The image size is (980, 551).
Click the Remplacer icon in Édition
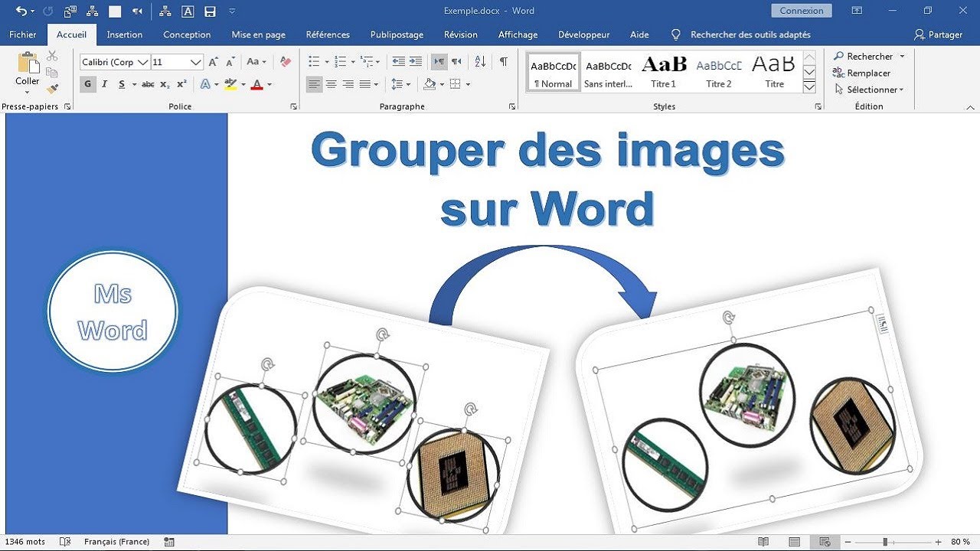[x=838, y=73]
